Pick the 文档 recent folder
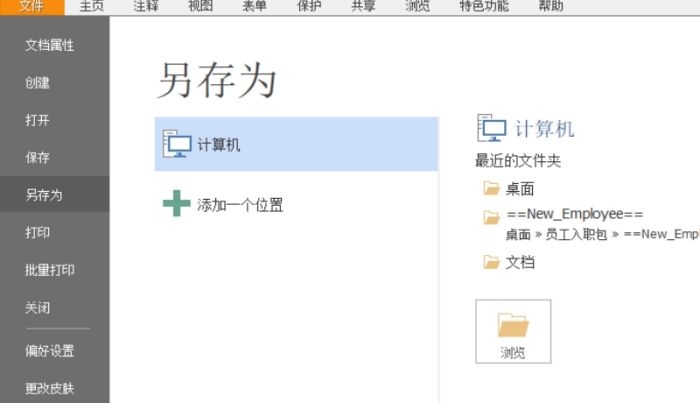This screenshot has height=403, width=700. click(520, 262)
